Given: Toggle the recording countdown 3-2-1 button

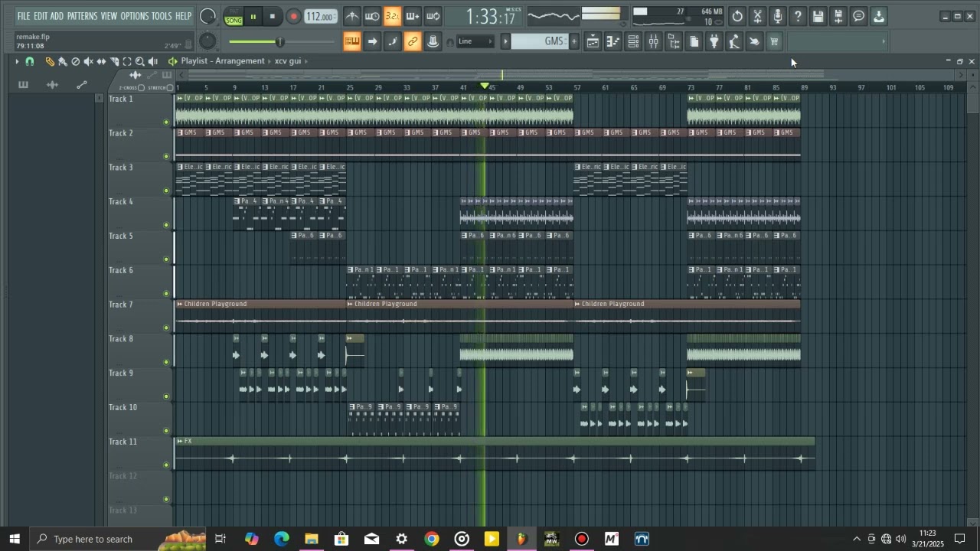Looking at the screenshot, I should coord(392,16).
